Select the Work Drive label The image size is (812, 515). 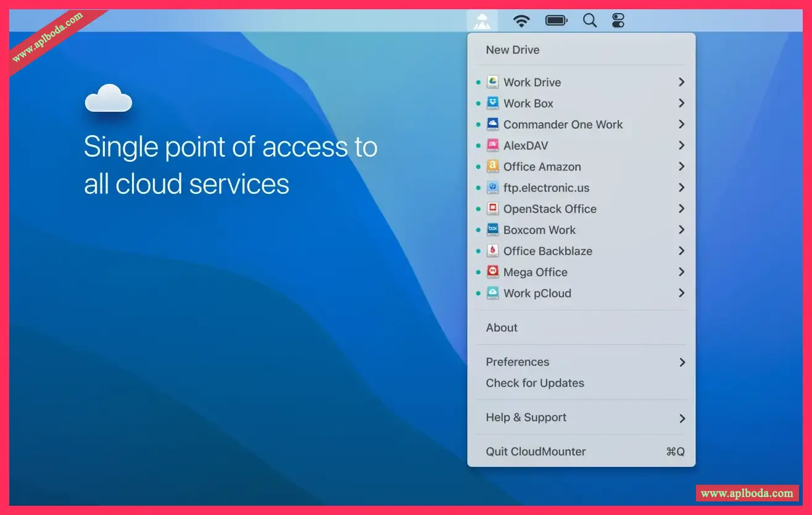(x=532, y=82)
